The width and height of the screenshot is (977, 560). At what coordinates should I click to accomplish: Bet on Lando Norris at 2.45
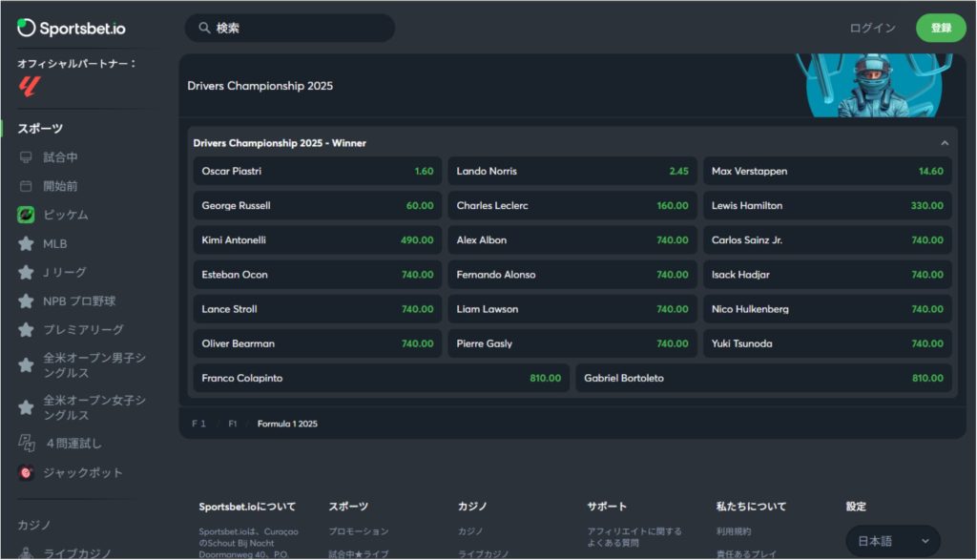tap(572, 172)
